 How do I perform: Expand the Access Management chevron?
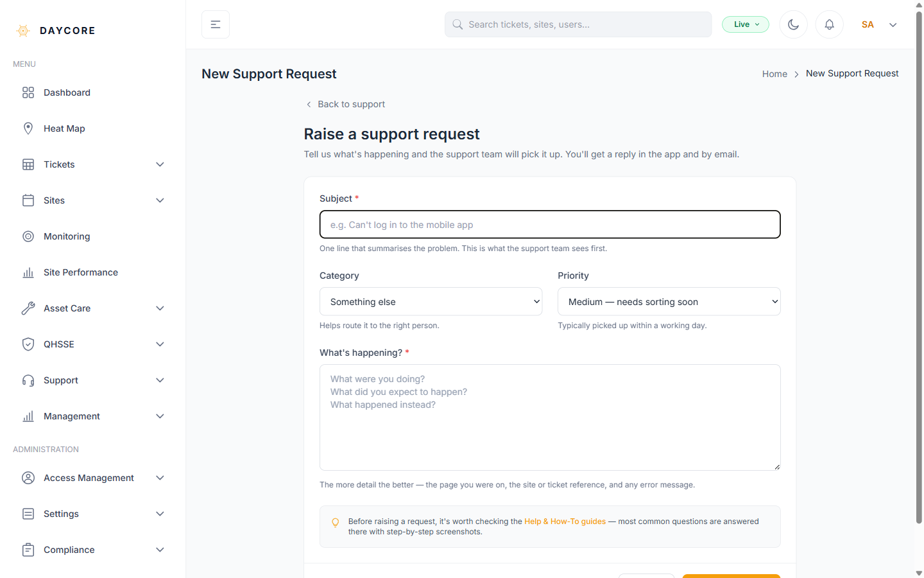point(160,478)
